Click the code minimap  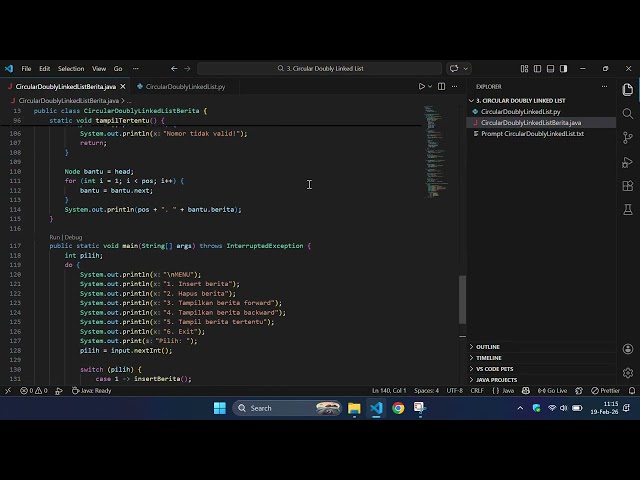[437, 152]
